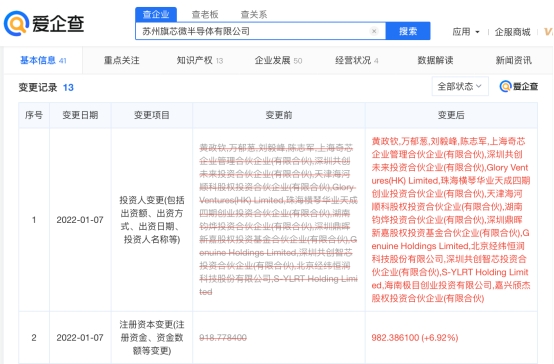Open the 企服商城 link
554x364 pixels.
(513, 32)
